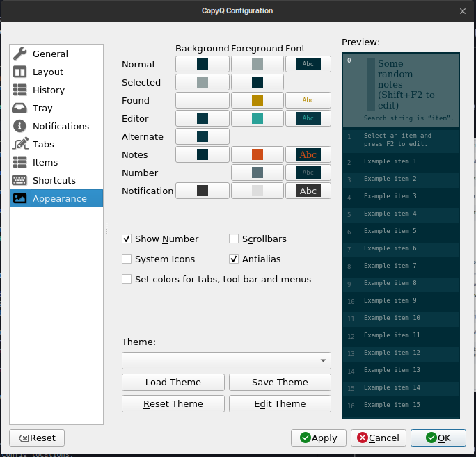Pick the Number font
The width and height of the screenshot is (476, 457).
coord(308,173)
